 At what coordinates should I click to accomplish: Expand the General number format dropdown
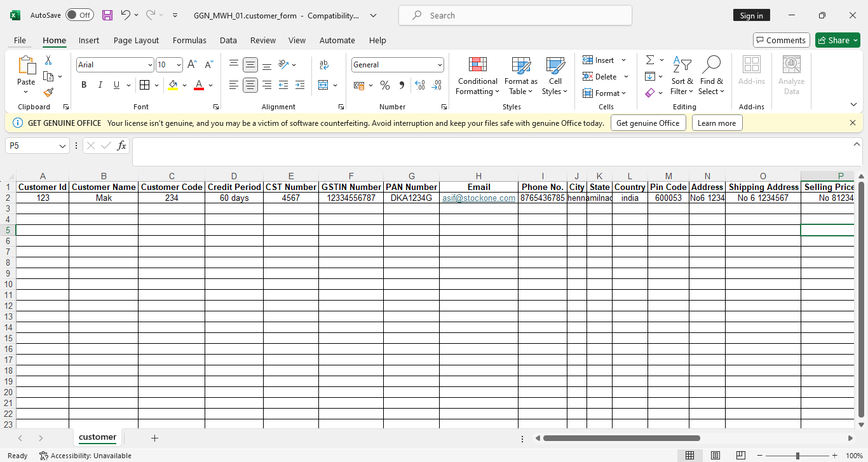click(x=439, y=65)
